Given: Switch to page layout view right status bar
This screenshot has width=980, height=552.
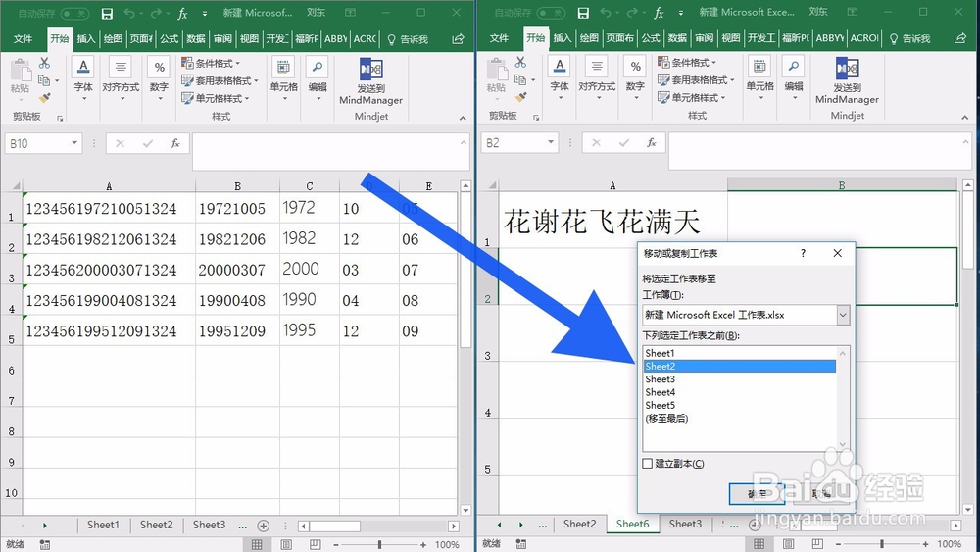Looking at the screenshot, I should pos(788,544).
